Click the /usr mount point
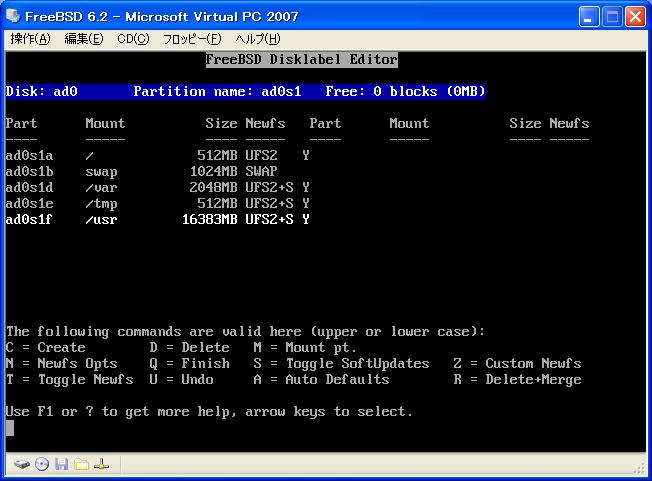Screen dimensions: 652x481 point(101,220)
